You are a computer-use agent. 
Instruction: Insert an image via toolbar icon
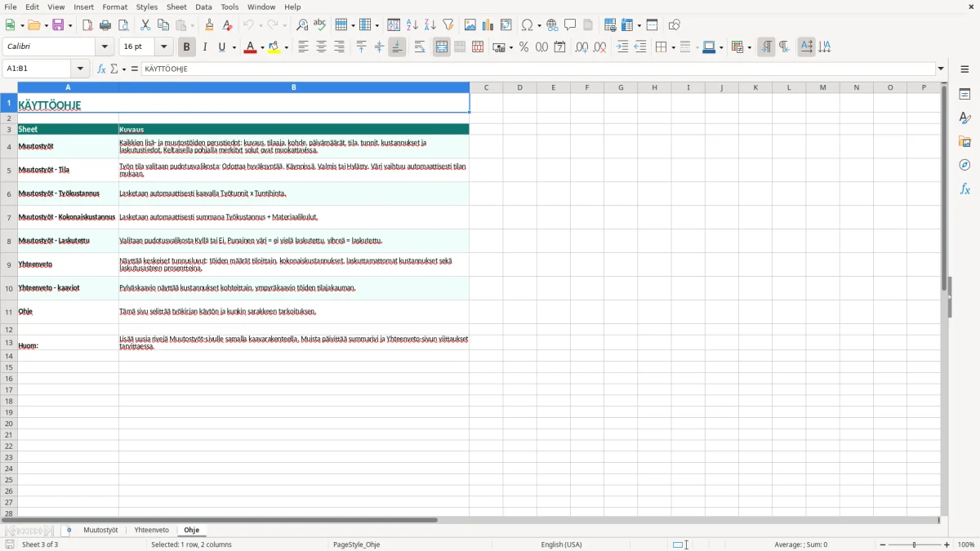click(x=470, y=25)
